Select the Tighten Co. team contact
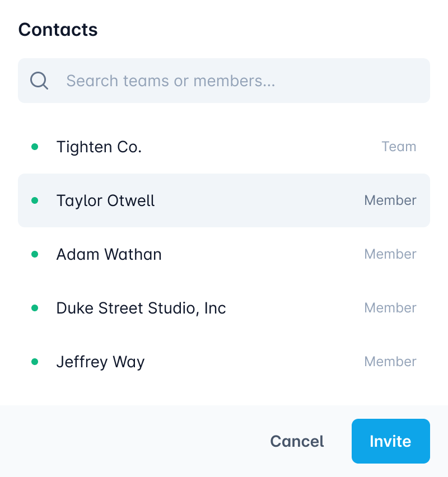The width and height of the screenshot is (448, 477). pos(99,147)
